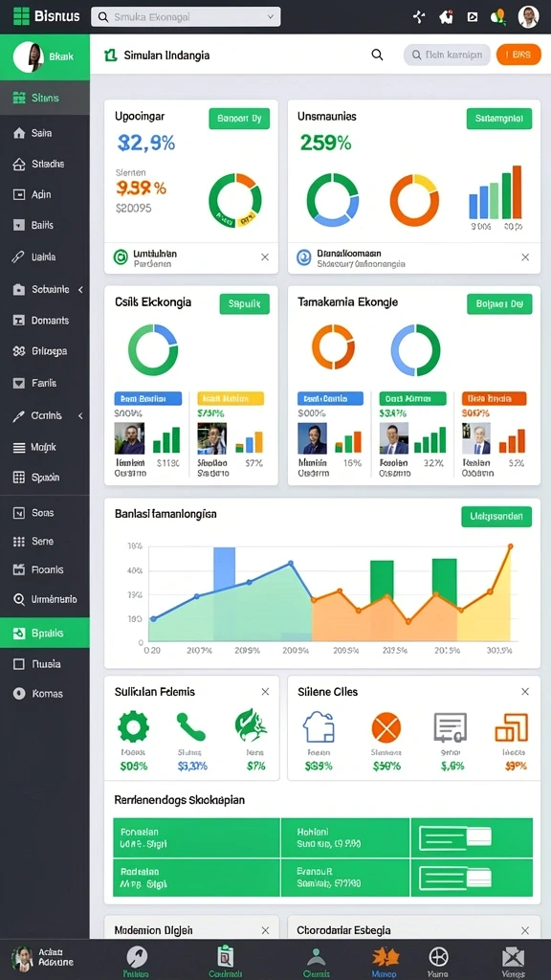Viewport: 551px width, 980px height.
Task: Click the green-orange donut chart in Upocingar
Action: coord(235,199)
